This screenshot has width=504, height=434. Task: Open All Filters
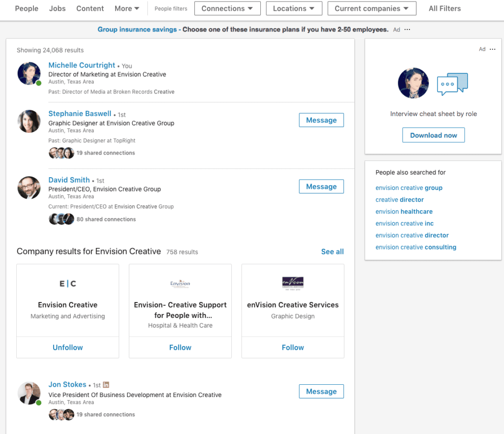(x=444, y=8)
